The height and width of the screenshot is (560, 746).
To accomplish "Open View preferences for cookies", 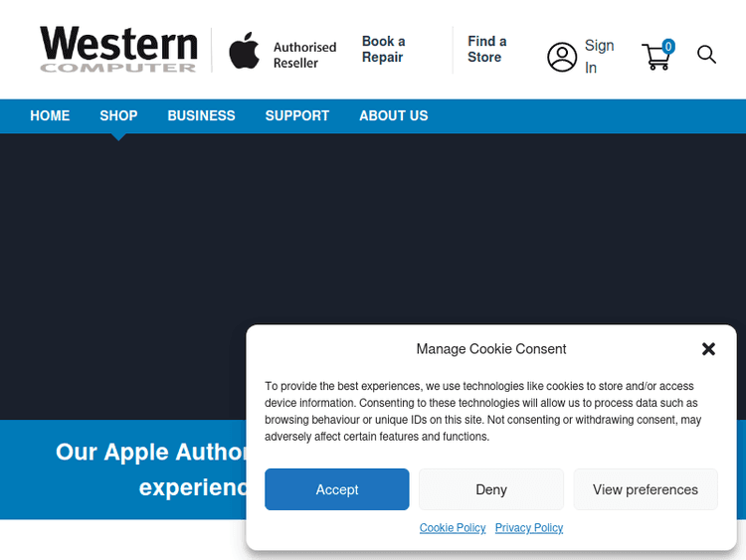I will click(645, 489).
